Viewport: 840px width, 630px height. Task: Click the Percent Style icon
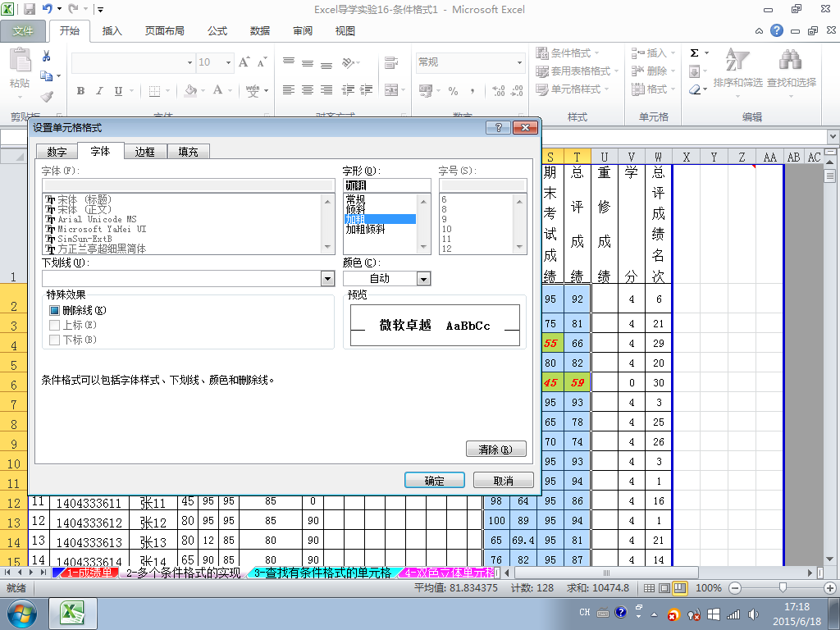pos(453,91)
